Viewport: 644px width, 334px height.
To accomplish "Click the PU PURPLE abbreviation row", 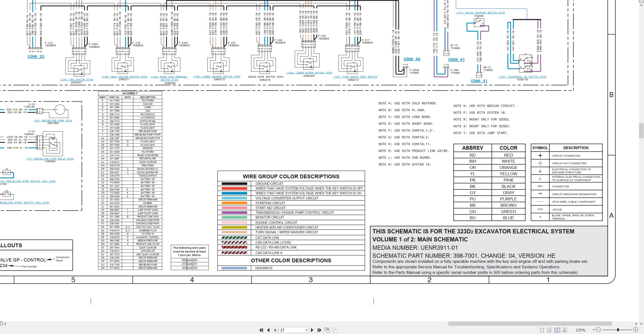I will [x=489, y=199].
